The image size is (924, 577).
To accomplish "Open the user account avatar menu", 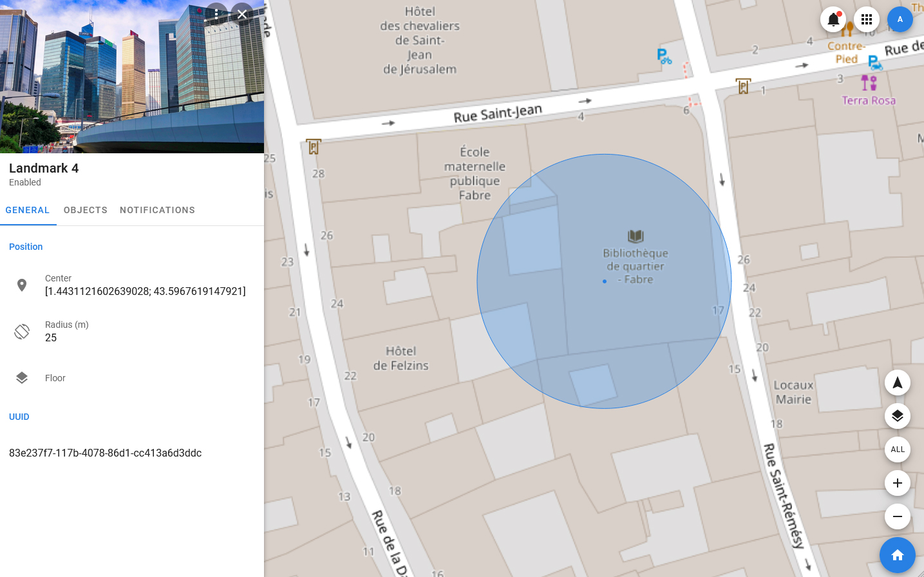I will (x=900, y=19).
